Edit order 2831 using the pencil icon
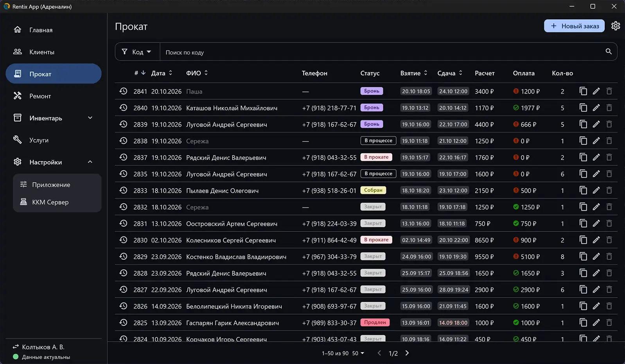 (x=596, y=223)
